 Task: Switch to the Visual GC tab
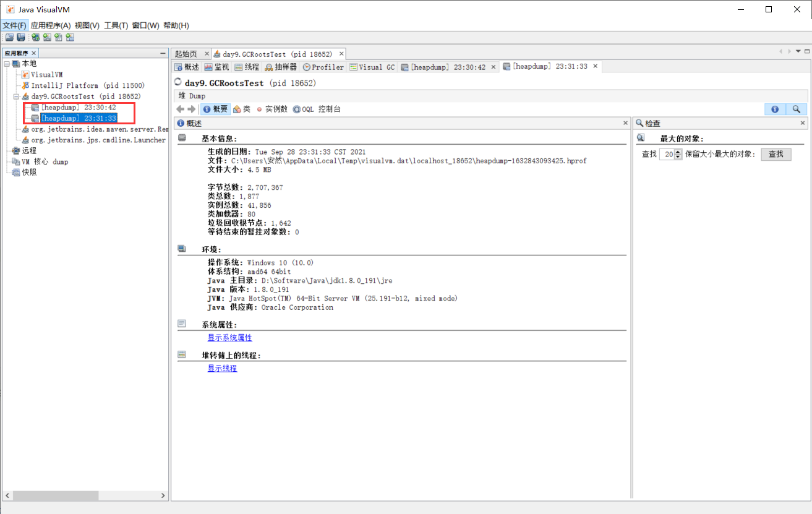pyautogui.click(x=372, y=67)
